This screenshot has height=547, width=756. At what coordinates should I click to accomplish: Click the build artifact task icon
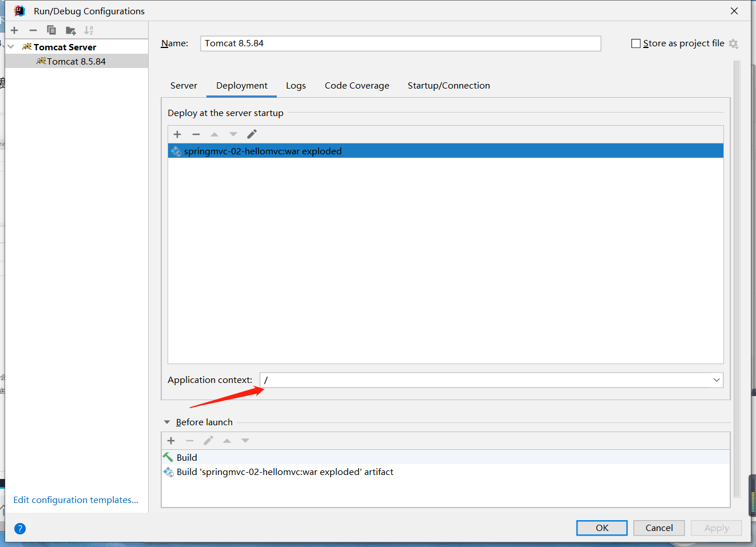pos(169,472)
